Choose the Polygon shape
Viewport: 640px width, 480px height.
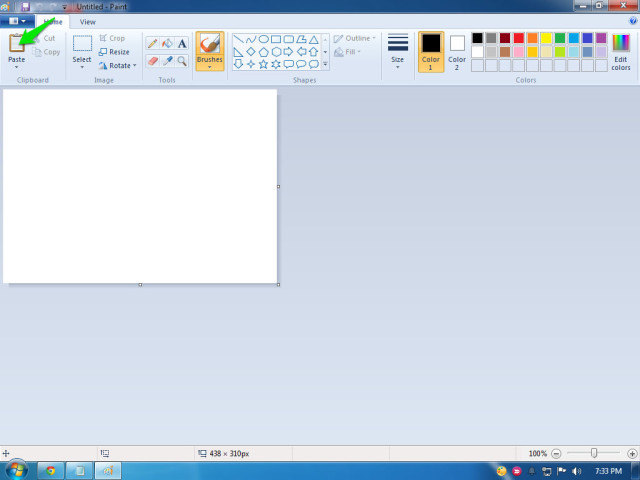pyautogui.click(x=301, y=39)
